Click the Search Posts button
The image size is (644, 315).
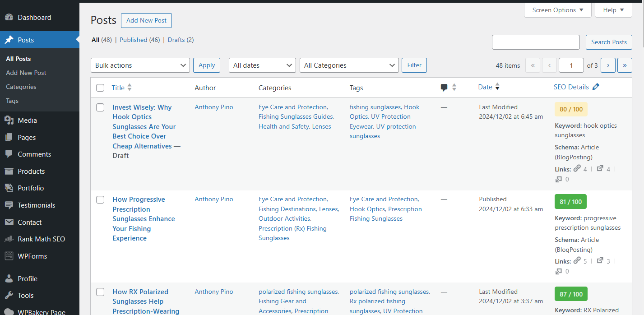(609, 42)
